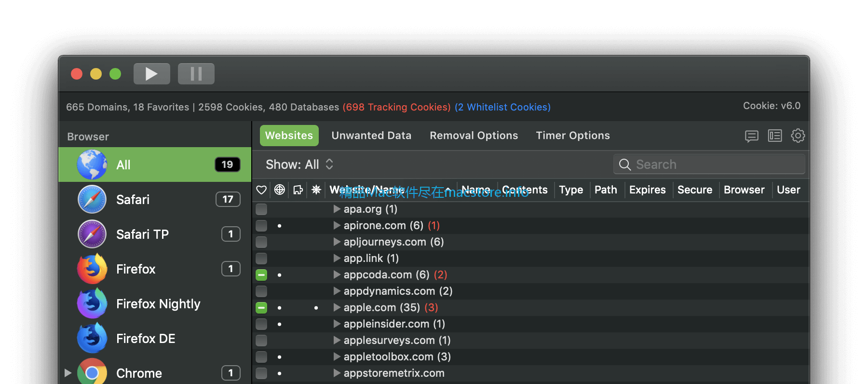Open the speech bubble comments icon
The image size is (868, 384).
[x=752, y=136]
